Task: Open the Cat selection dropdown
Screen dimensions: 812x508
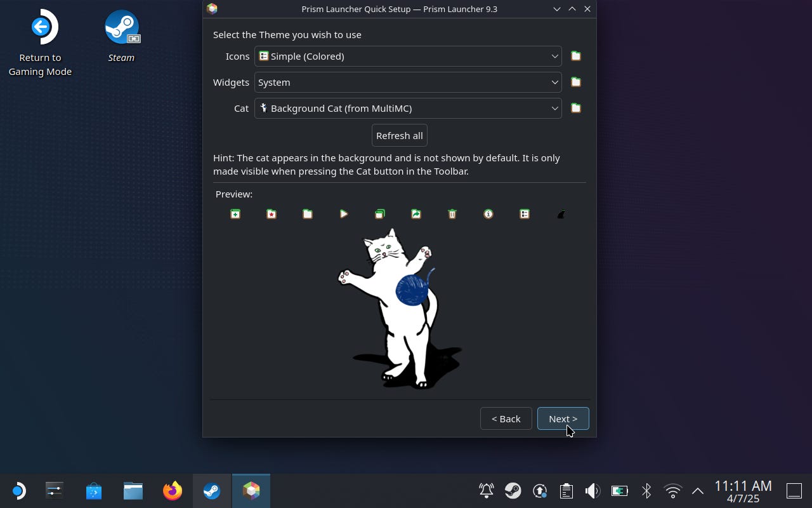Action: (408, 108)
